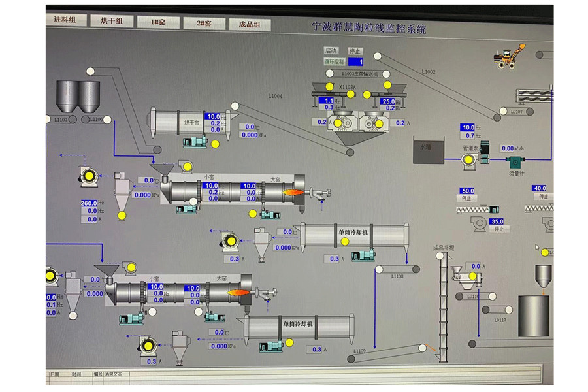Image resolution: width=588 pixels, height=392 pixels.
Task: Open the 烘干组 tab
Action: (x=112, y=21)
